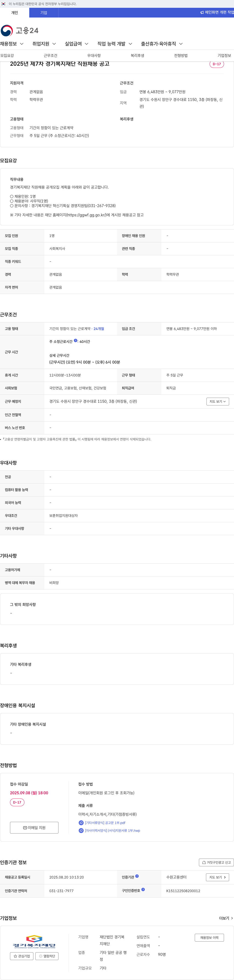This screenshot has height=980, width=234.
Task: Switch to the 기업 tab
Action: pyautogui.click(x=44, y=13)
